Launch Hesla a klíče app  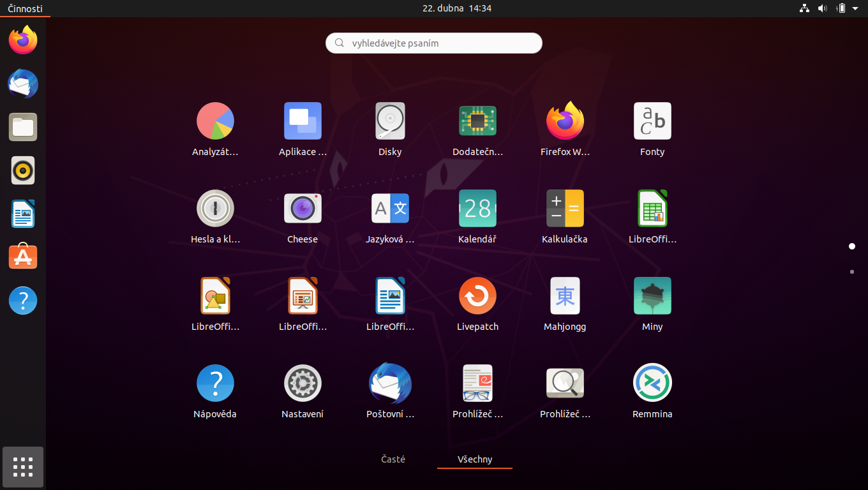215,208
